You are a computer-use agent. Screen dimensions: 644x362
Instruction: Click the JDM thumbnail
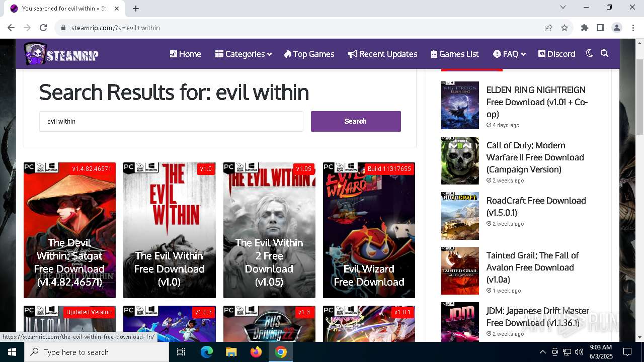[x=460, y=322]
